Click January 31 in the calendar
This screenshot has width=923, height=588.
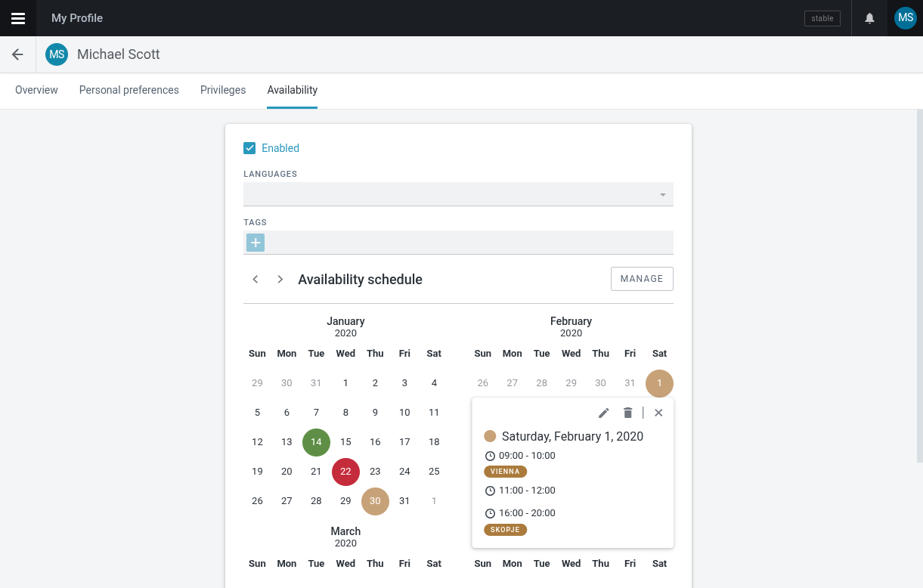pyautogui.click(x=404, y=501)
